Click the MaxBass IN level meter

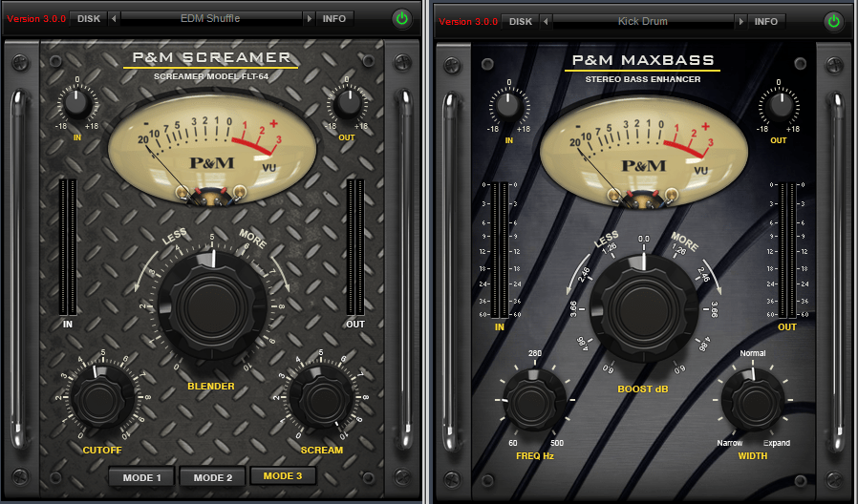pos(500,250)
